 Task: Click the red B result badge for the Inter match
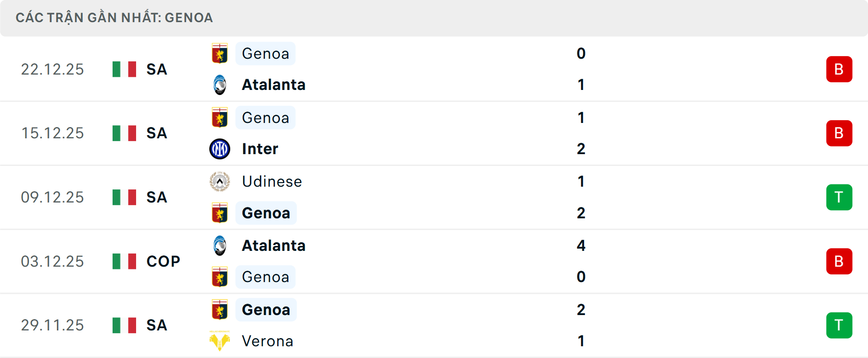click(839, 133)
